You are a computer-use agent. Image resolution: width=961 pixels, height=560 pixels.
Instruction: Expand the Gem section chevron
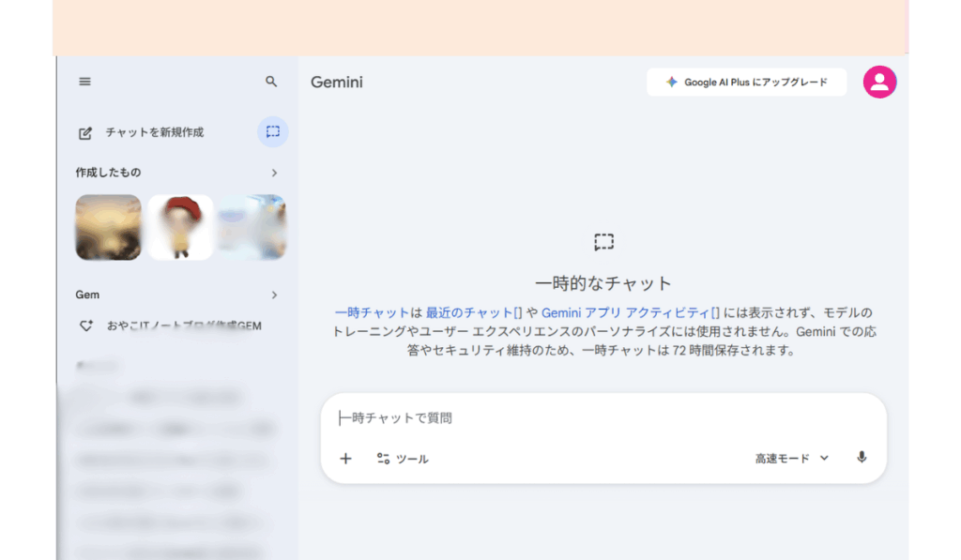(274, 295)
